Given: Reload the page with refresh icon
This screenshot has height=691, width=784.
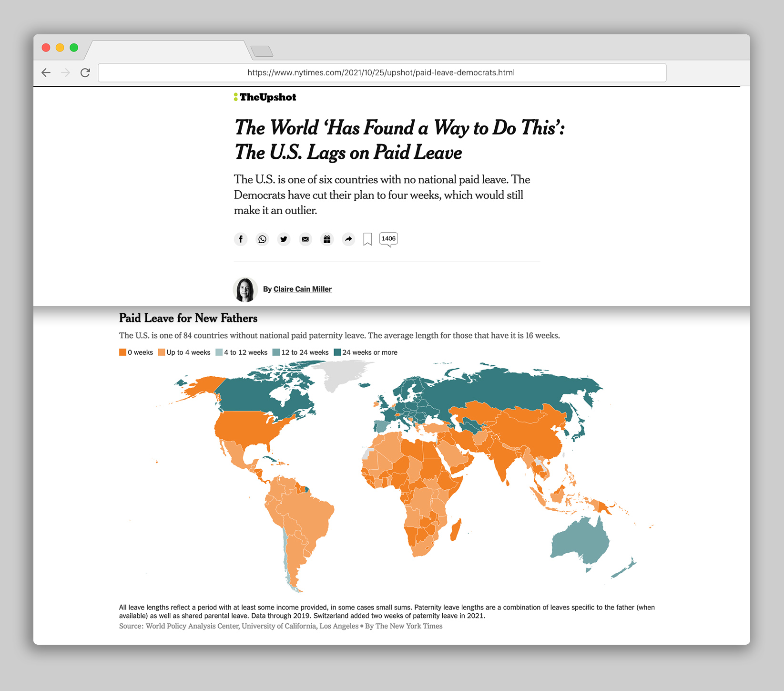Looking at the screenshot, I should (x=85, y=72).
